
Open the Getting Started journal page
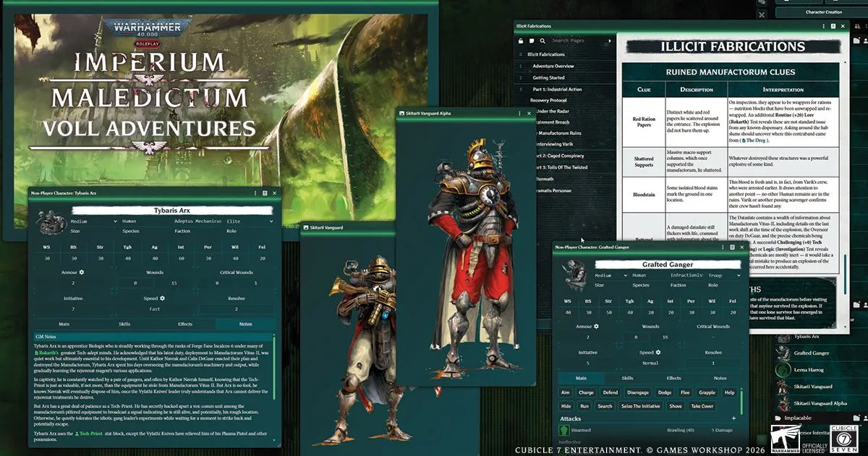click(548, 77)
